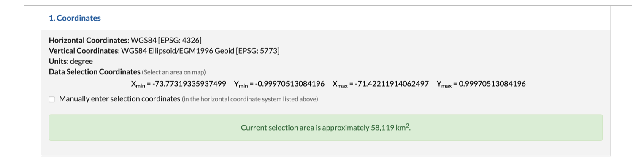The width and height of the screenshot is (644, 164).
Task: Collapse the 1. Coordinates section header
Action: click(75, 18)
